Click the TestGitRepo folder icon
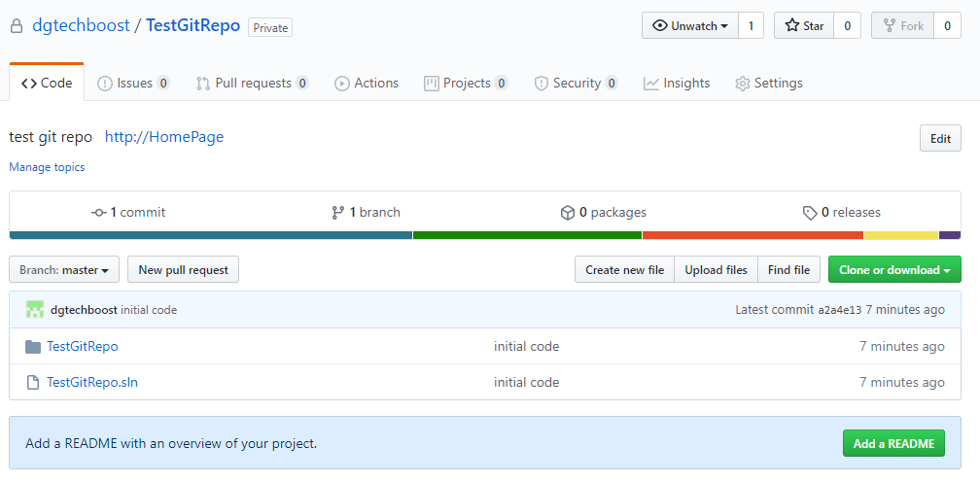 (x=33, y=347)
